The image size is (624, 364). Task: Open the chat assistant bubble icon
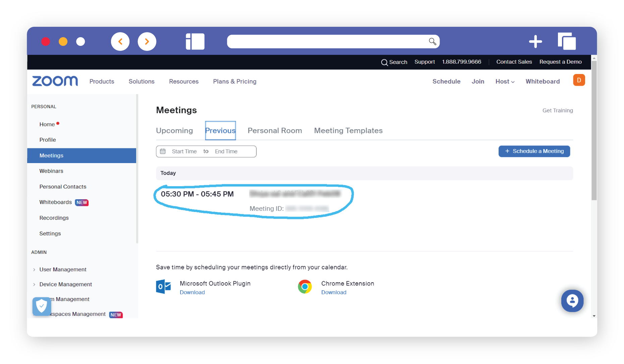point(572,301)
